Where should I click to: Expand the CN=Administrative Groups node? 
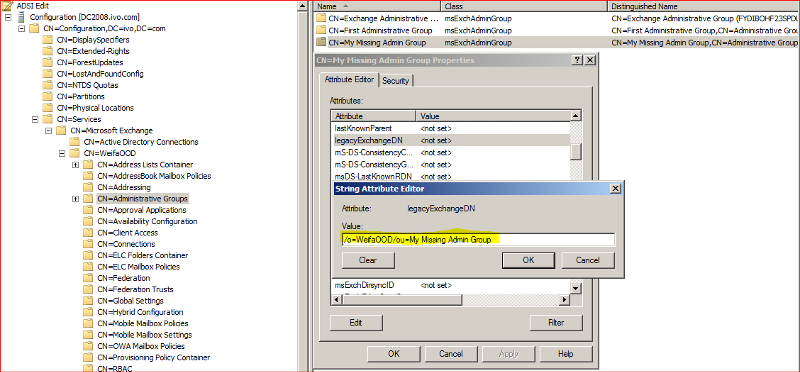click(76, 199)
